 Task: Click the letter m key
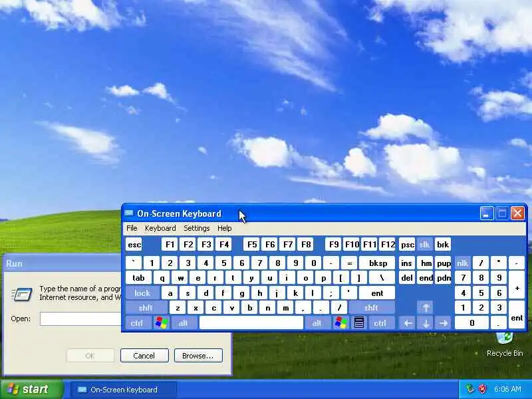click(286, 308)
